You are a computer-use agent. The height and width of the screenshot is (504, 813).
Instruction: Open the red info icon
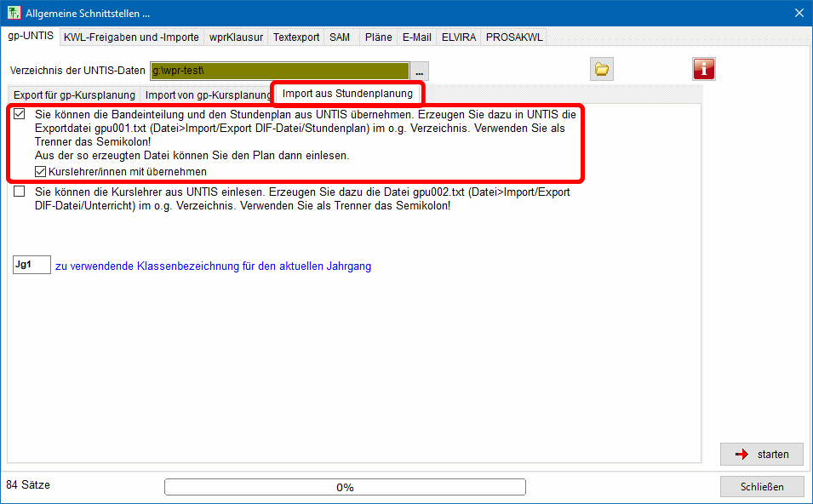tap(704, 69)
